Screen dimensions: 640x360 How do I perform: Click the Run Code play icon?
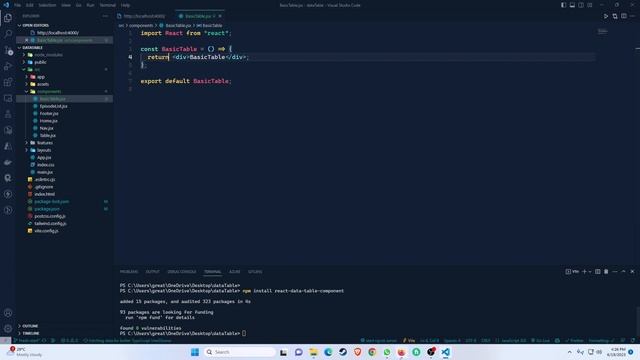point(606,16)
